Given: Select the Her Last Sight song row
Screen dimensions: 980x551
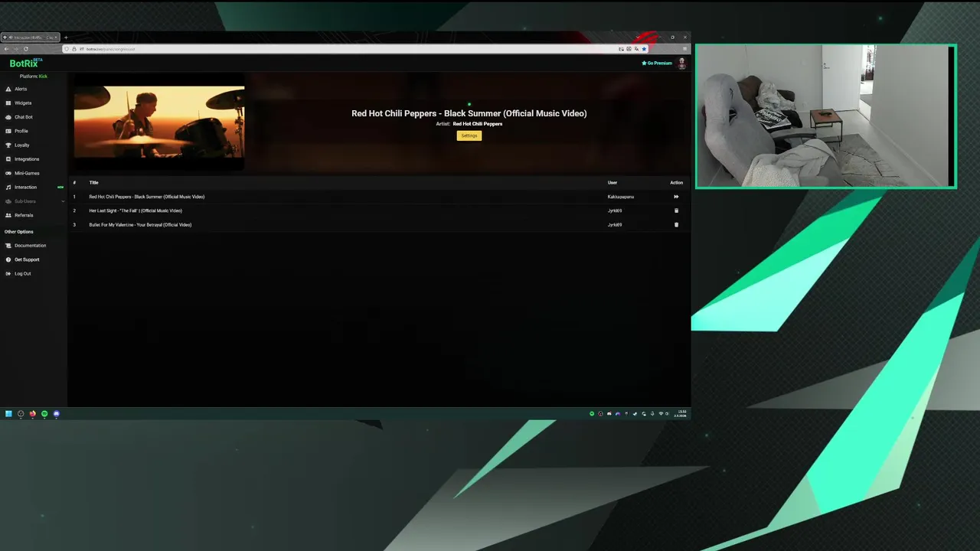Looking at the screenshot, I should pyautogui.click(x=379, y=210).
